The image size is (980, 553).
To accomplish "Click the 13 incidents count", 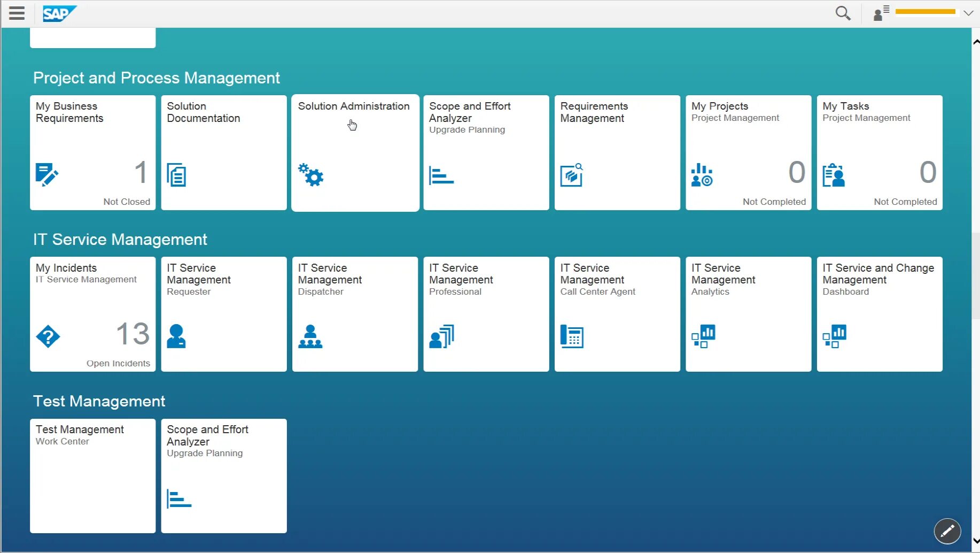I will coord(133,334).
